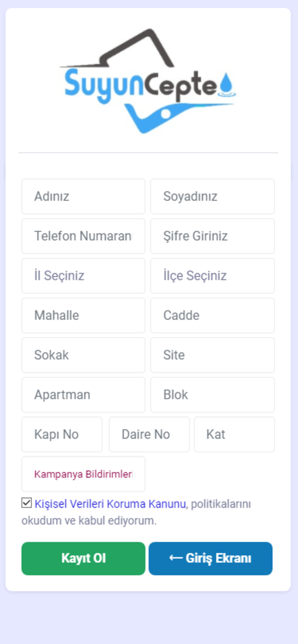298x644 pixels.
Task: Focus the Soyadınız input field
Action: pos(212,196)
